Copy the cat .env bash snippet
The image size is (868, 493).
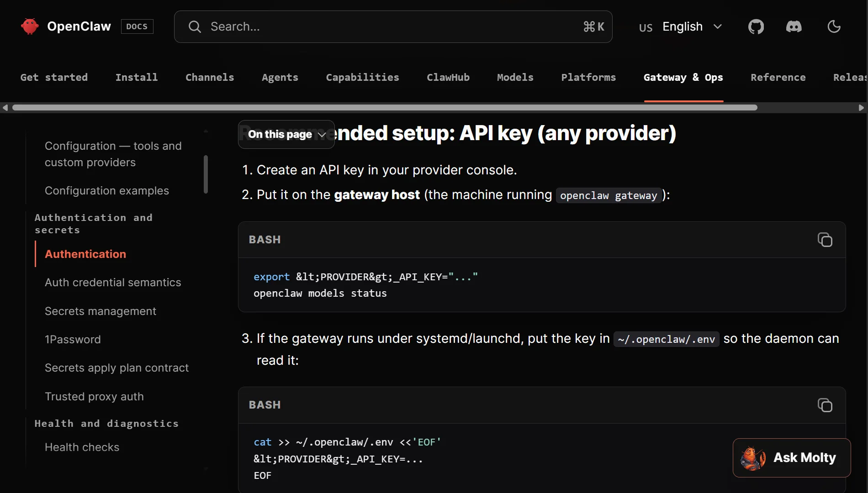825,405
